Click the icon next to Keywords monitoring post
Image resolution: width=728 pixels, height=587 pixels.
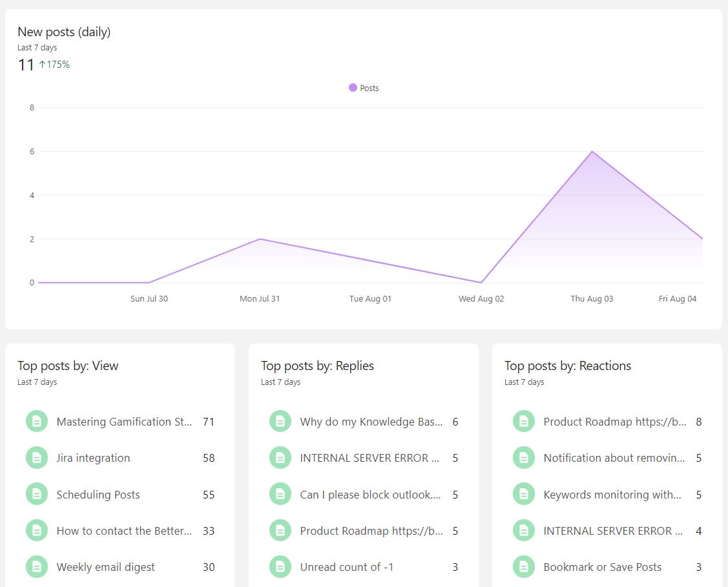tap(524, 495)
